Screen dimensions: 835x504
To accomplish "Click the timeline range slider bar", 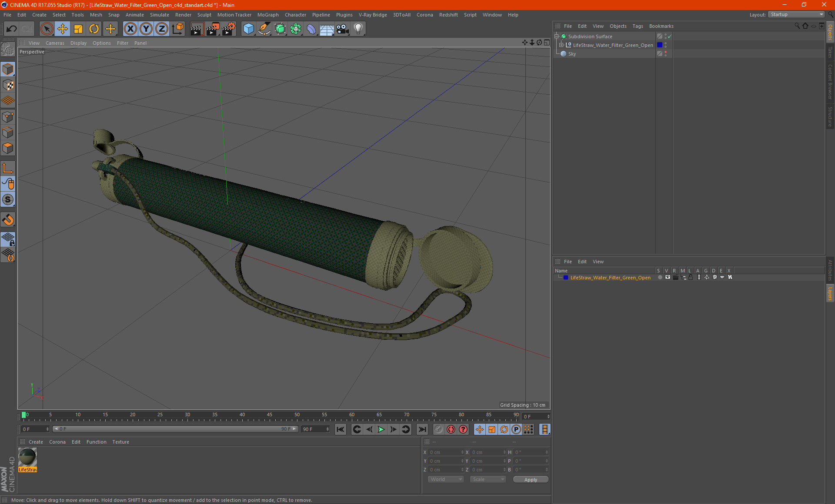I will (175, 429).
